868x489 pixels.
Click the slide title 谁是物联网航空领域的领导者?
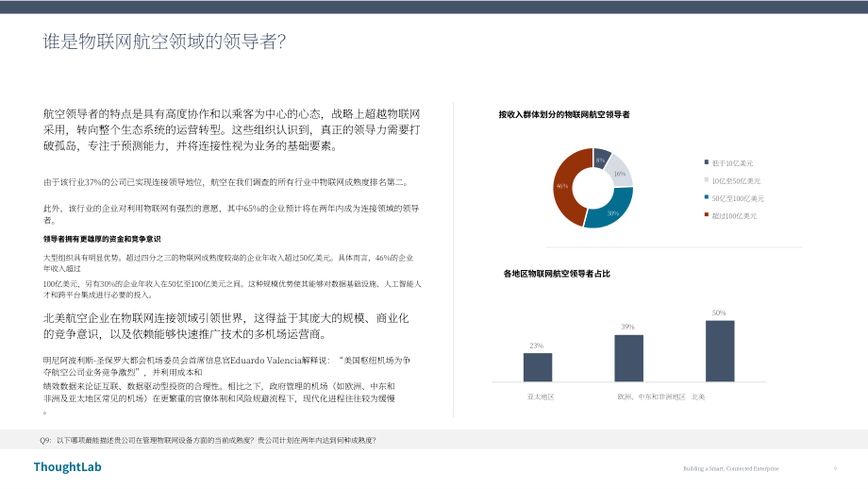point(164,42)
